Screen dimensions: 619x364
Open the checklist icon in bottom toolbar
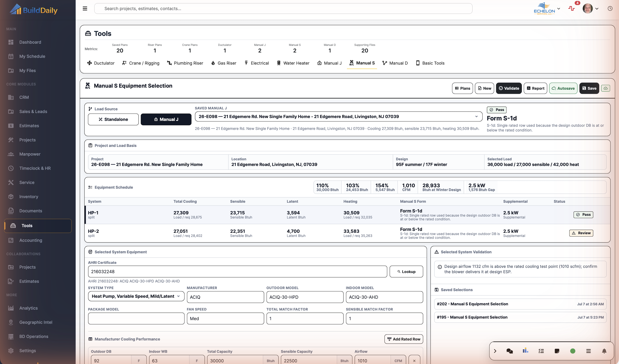(541, 351)
